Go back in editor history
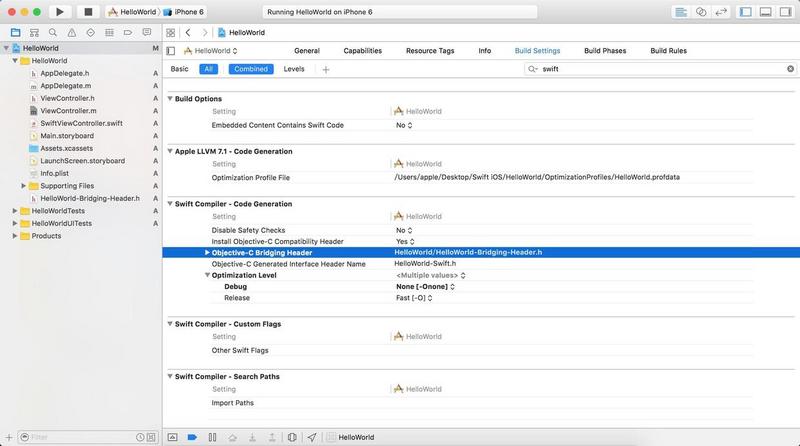This screenshot has height=446, width=800. [x=188, y=33]
